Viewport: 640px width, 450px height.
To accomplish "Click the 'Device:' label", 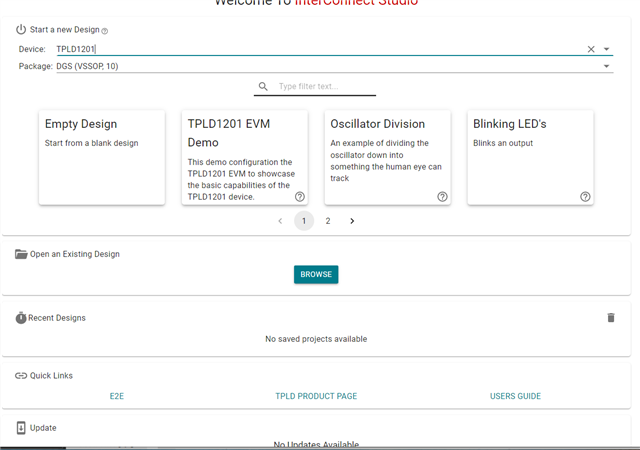I will pos(32,49).
